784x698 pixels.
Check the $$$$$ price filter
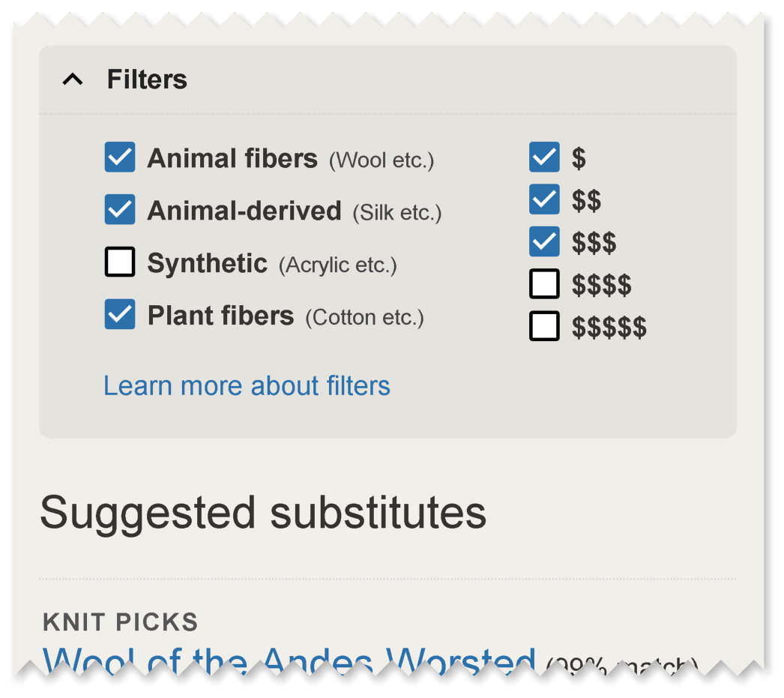(545, 326)
